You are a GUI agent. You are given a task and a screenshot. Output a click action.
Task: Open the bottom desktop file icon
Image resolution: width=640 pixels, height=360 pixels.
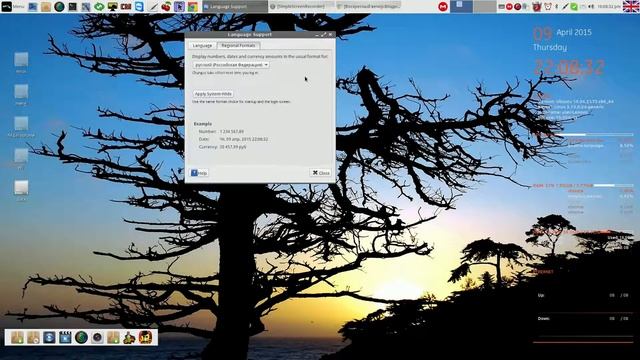pos(21,188)
